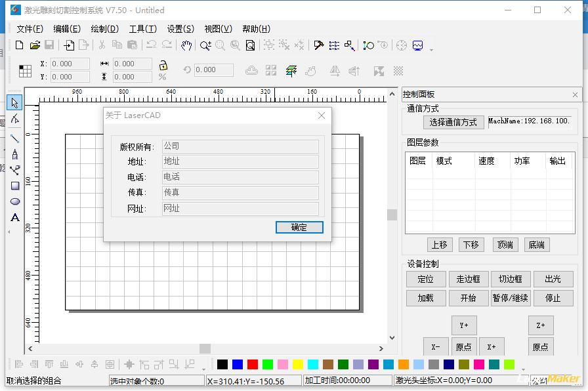The image size is (588, 391).
Task: Click the mirror horizontal icon
Action: point(335,70)
